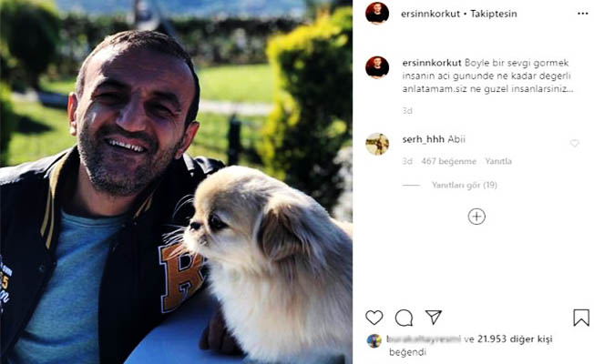
Task: Open ersinnkorkut header profile picture
Action: [x=377, y=14]
